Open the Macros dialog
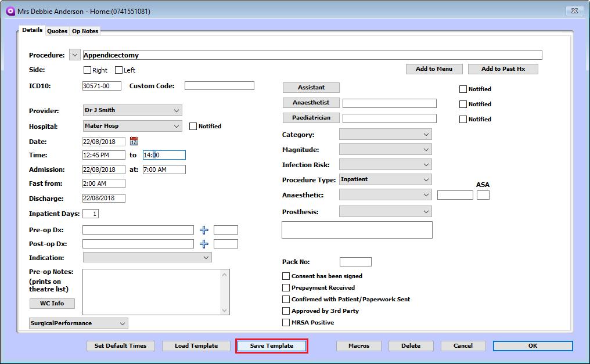Image resolution: width=590 pixels, height=364 pixels. click(x=358, y=345)
